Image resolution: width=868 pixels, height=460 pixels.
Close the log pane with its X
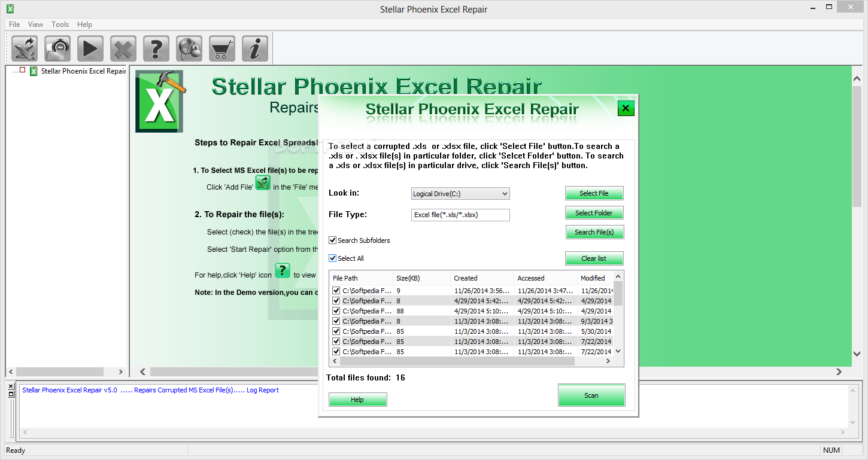pos(11,386)
